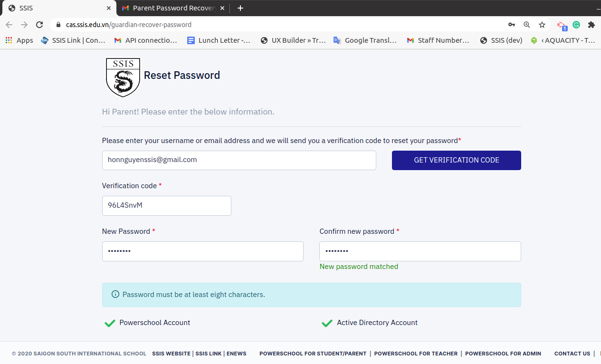Open the SSIS WEBSITE footer link
This screenshot has height=364, width=601.
(x=171, y=354)
